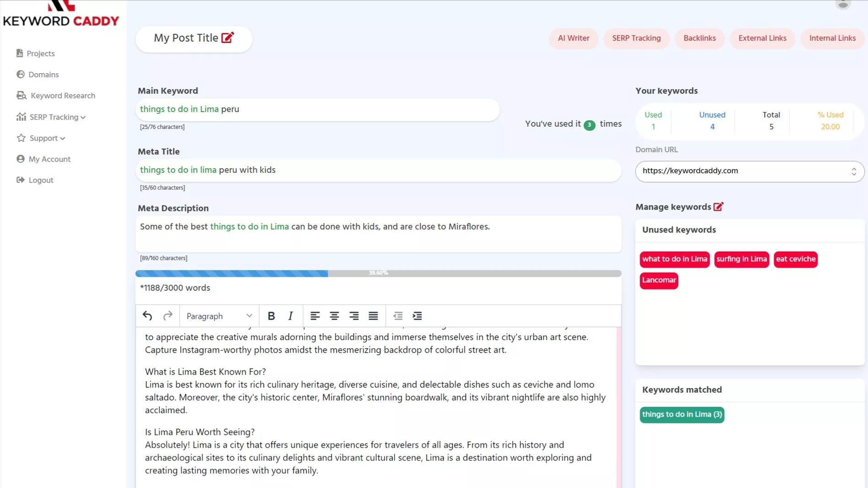Screen dimensions: 868x488
Task: Click into the Meta Title field
Action: pos(378,170)
